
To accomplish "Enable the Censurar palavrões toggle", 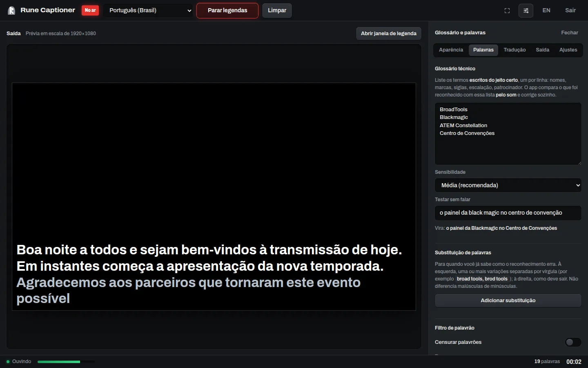I will [573, 342].
